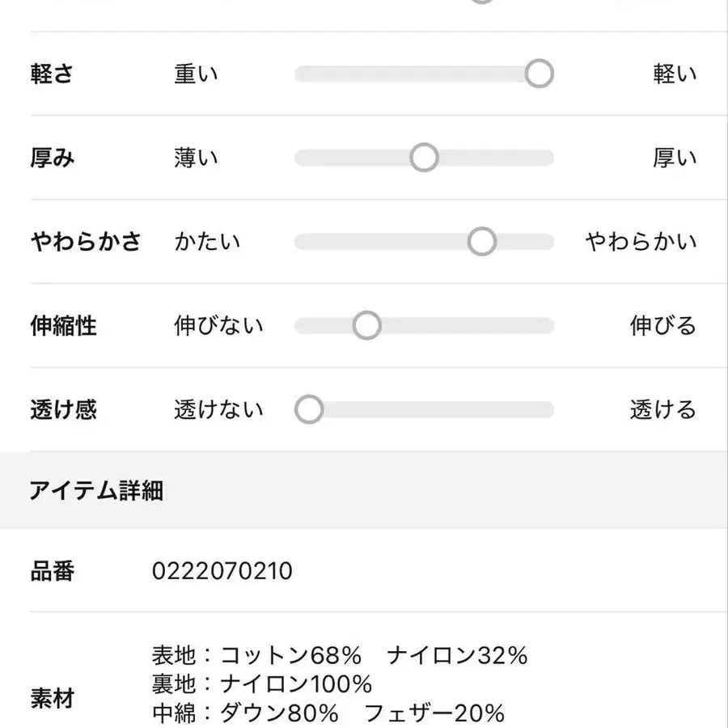728x728 pixels.
Task: Click the やわらかさ slider handle
Action: tap(482, 242)
